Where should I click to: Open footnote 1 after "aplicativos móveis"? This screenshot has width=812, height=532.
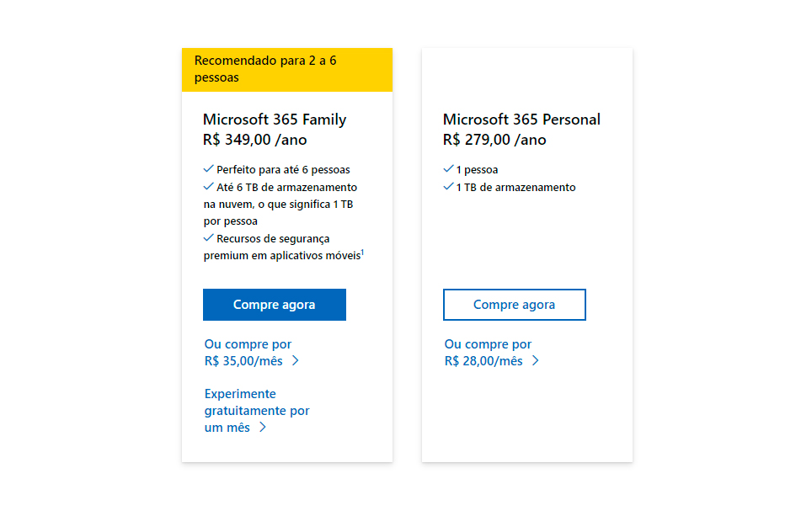tap(362, 252)
